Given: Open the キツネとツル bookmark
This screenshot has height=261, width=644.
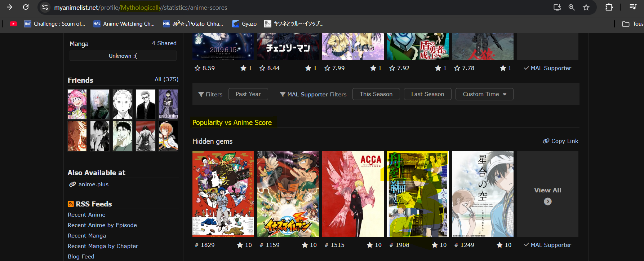Looking at the screenshot, I should pyautogui.click(x=294, y=24).
